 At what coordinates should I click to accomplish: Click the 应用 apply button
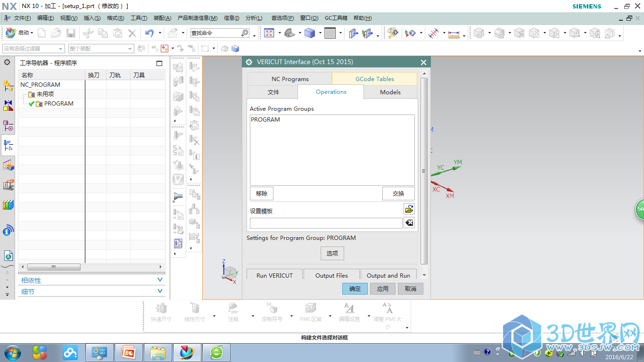point(383,288)
